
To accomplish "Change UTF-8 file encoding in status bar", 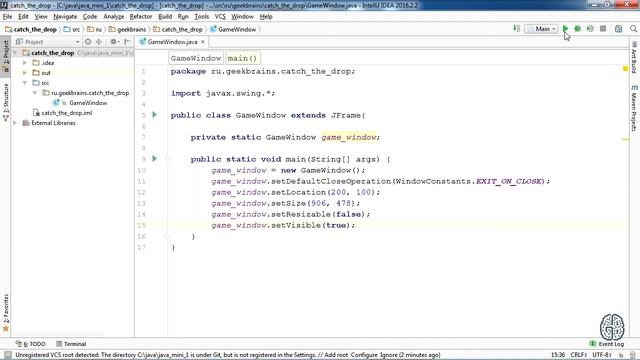I will pyautogui.click(x=602, y=355).
